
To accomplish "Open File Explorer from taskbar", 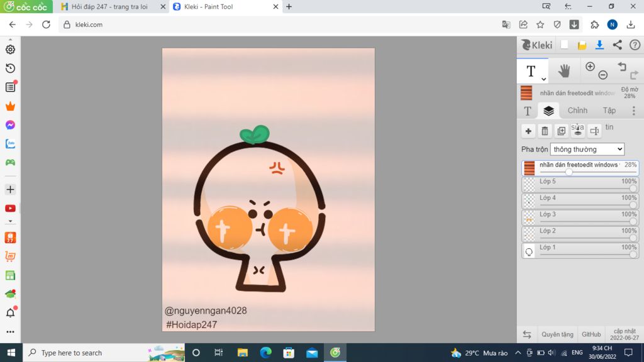I will (x=242, y=353).
